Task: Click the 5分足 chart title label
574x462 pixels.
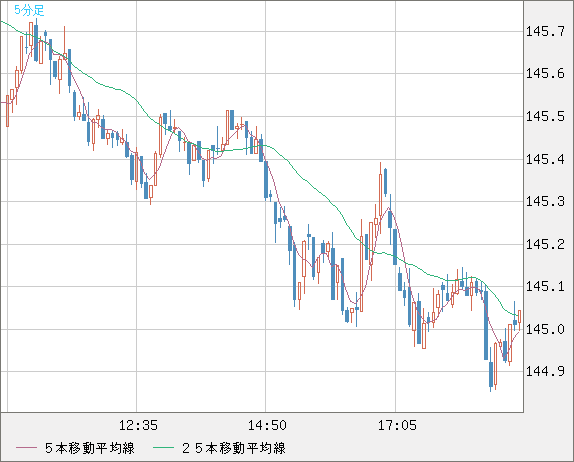Action: click(x=29, y=10)
